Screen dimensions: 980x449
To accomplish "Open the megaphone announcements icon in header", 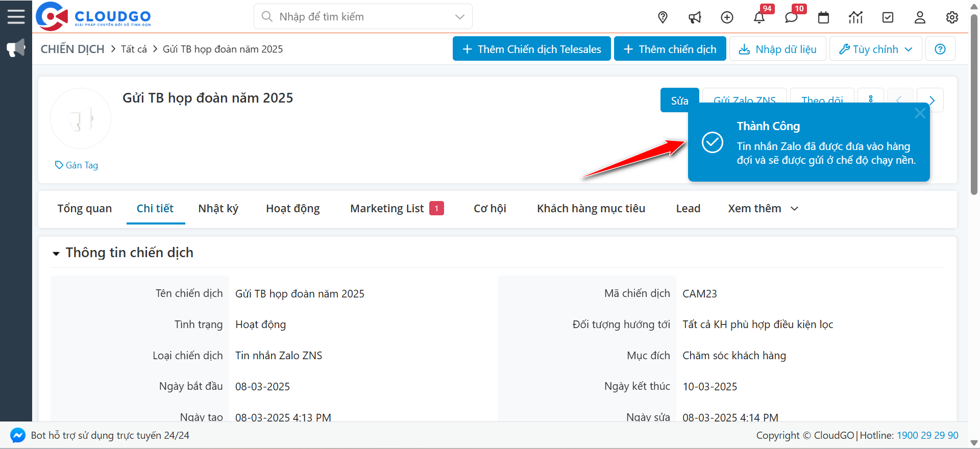I will (695, 18).
